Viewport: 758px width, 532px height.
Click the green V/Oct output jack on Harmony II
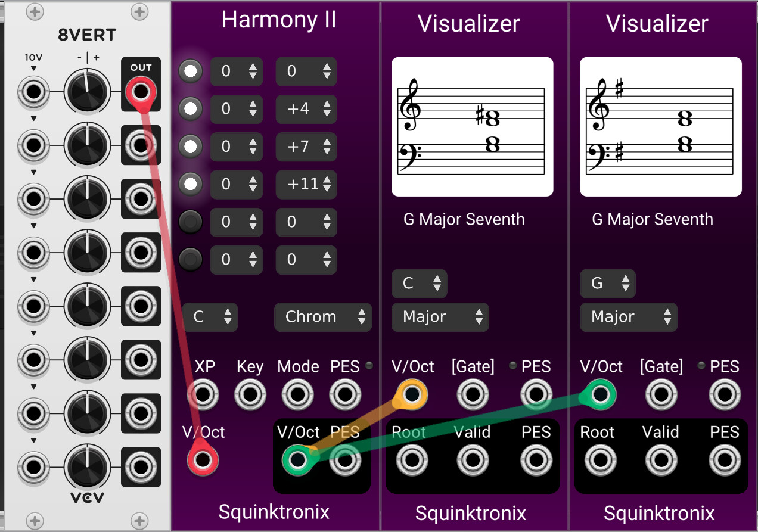point(297,460)
